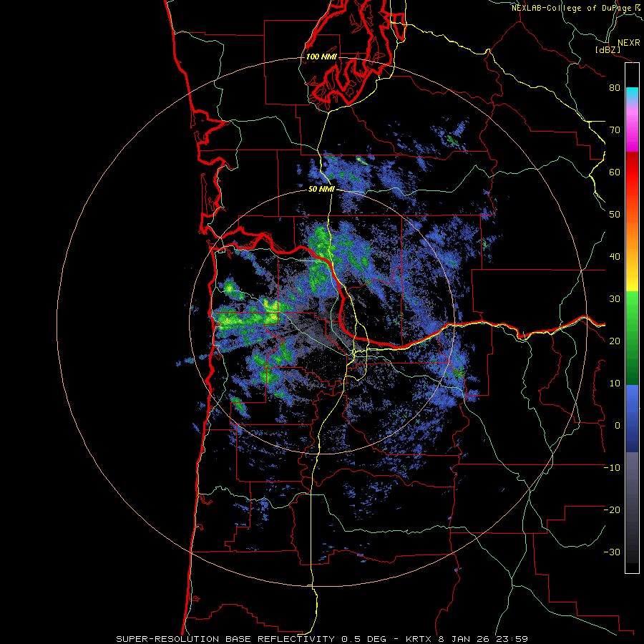644x644 pixels.
Task: Click the 100 NMI range ring label
Action: (x=321, y=57)
